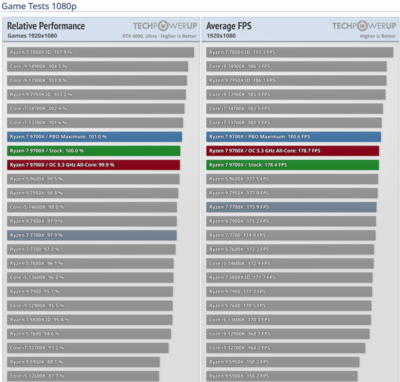Image resolution: width=400 pixels, height=382 pixels.
Task: Click "Ryzen 5 7600: 170.5 FPS" bar
Action: (x=289, y=306)
